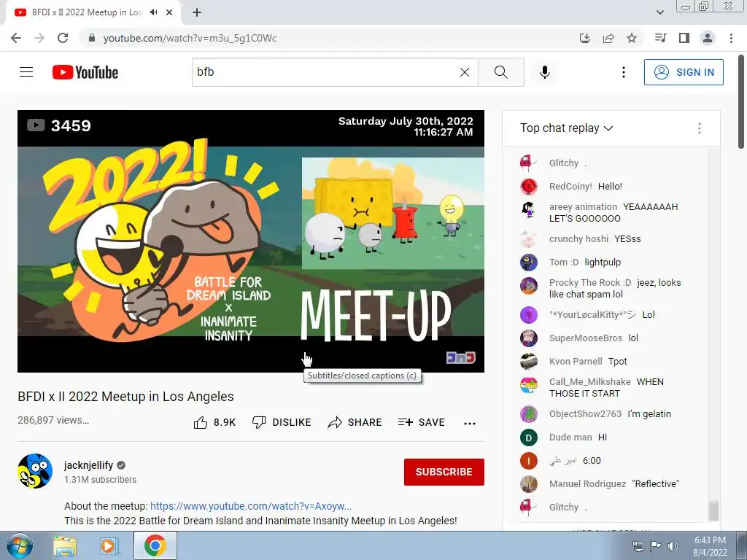Click RedCoiny! chat author name
The width and height of the screenshot is (747, 560).
click(570, 186)
